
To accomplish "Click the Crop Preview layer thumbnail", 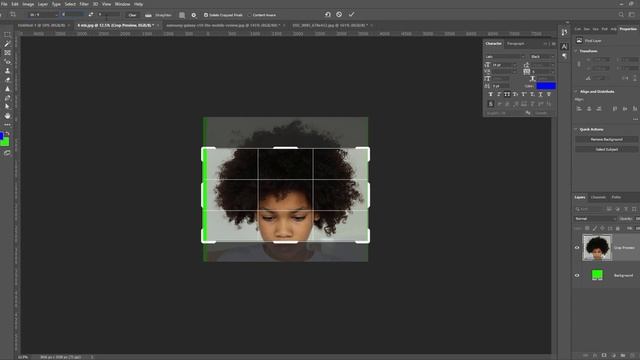I will pyautogui.click(x=597, y=247).
